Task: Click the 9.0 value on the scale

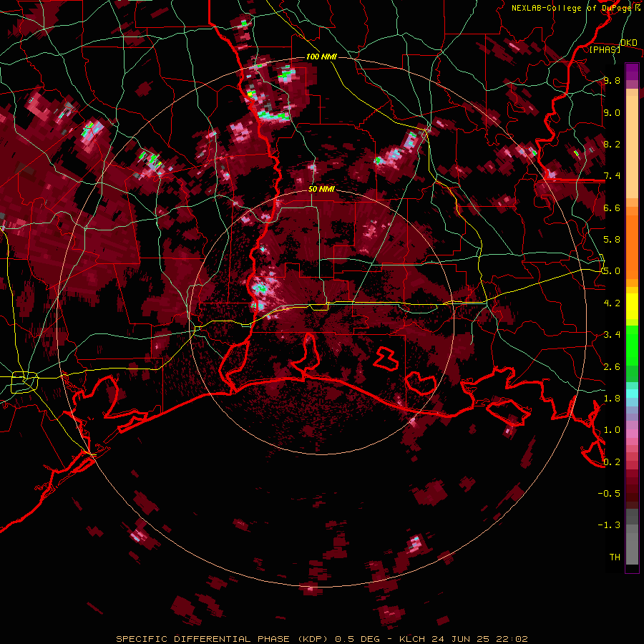Action: [612, 112]
